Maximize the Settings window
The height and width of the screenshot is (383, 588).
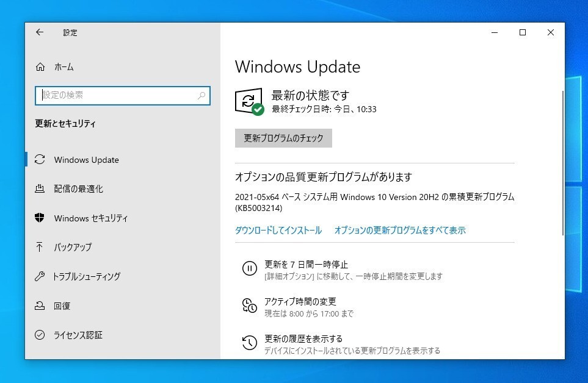(x=523, y=32)
